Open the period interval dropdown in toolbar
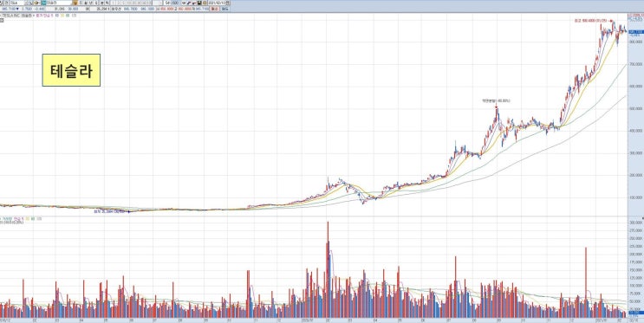 (x=160, y=3)
